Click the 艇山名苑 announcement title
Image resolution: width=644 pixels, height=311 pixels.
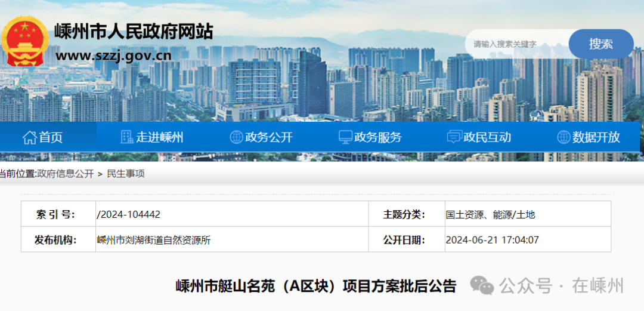[315, 285]
